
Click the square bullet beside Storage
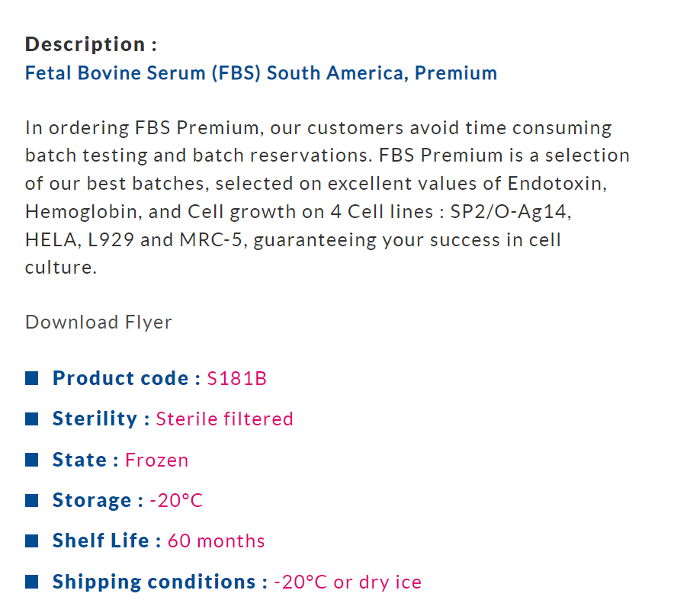click(x=32, y=500)
